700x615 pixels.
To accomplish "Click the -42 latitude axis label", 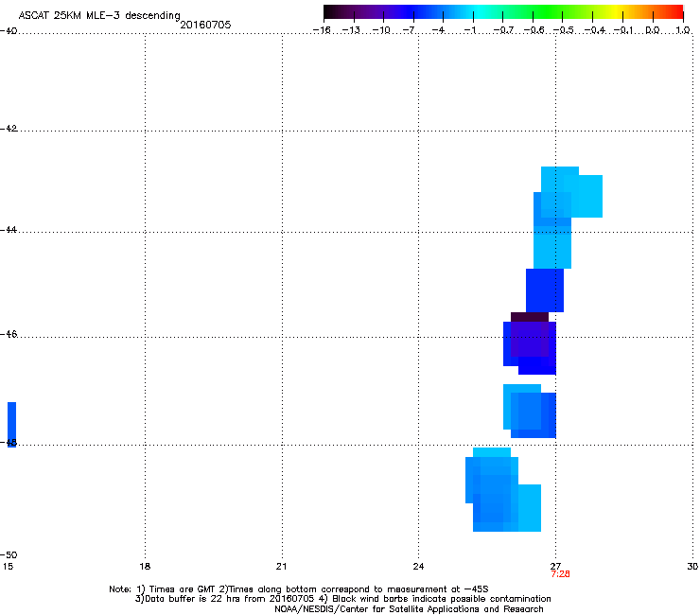I will click(9, 129).
